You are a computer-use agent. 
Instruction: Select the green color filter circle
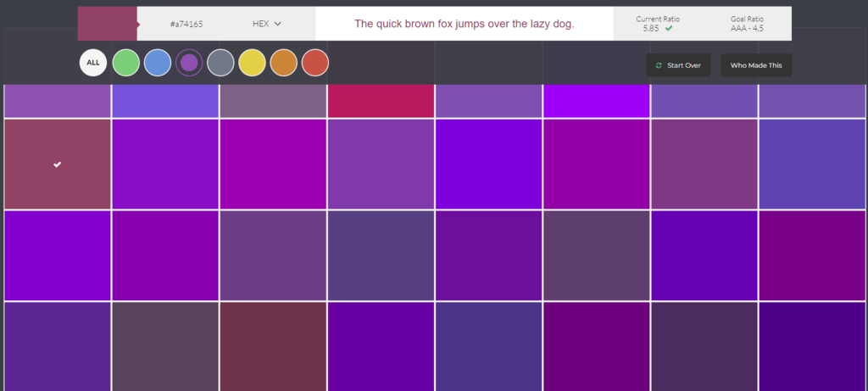pyautogui.click(x=125, y=63)
